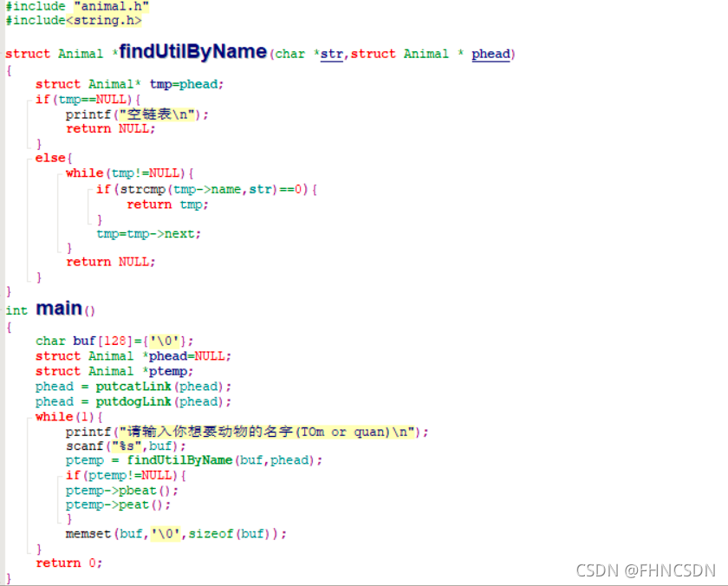
Task: Click the underlined str parameter
Action: click(x=331, y=54)
